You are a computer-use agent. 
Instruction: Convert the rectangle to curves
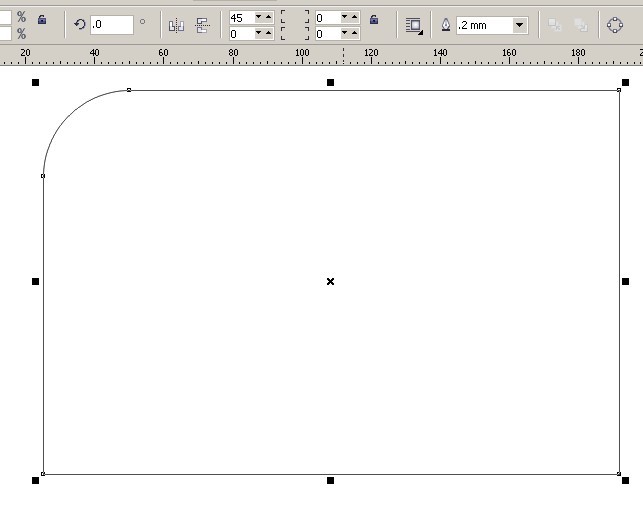click(x=615, y=25)
